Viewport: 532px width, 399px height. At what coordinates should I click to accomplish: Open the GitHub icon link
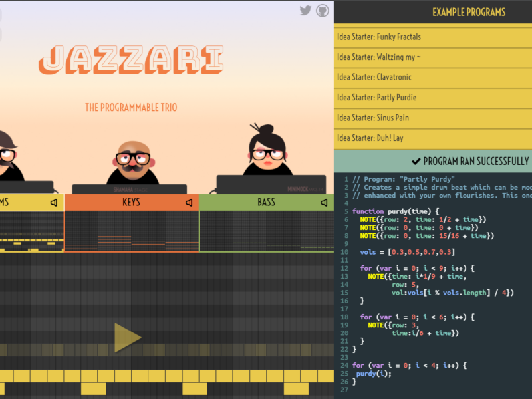[323, 10]
